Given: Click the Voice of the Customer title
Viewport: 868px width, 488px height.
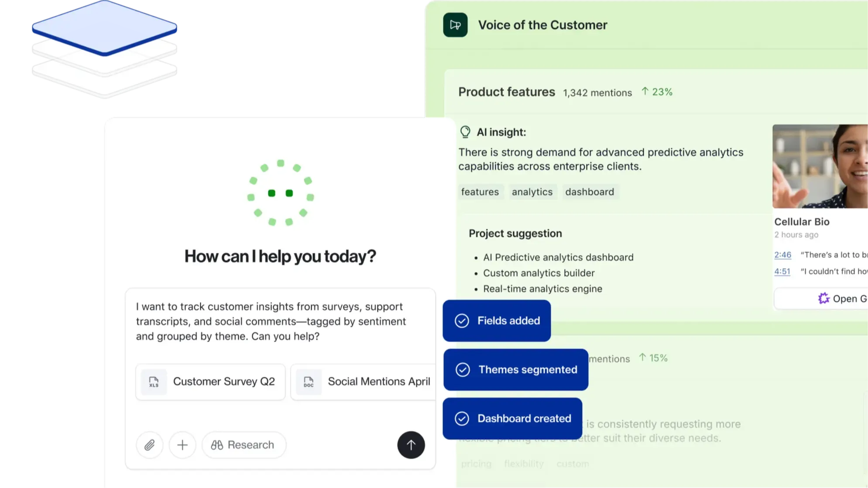Looking at the screenshot, I should (x=542, y=25).
